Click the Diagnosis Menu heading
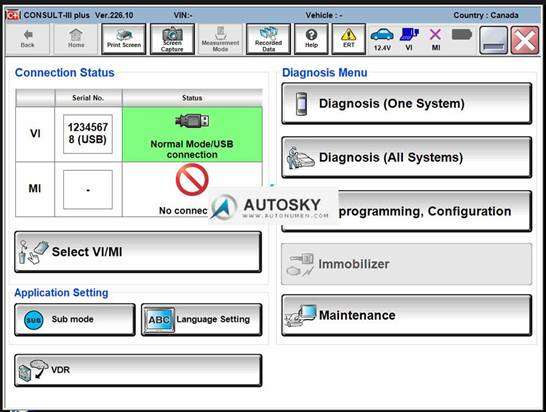Image resolution: width=546 pixels, height=412 pixels. click(x=325, y=72)
